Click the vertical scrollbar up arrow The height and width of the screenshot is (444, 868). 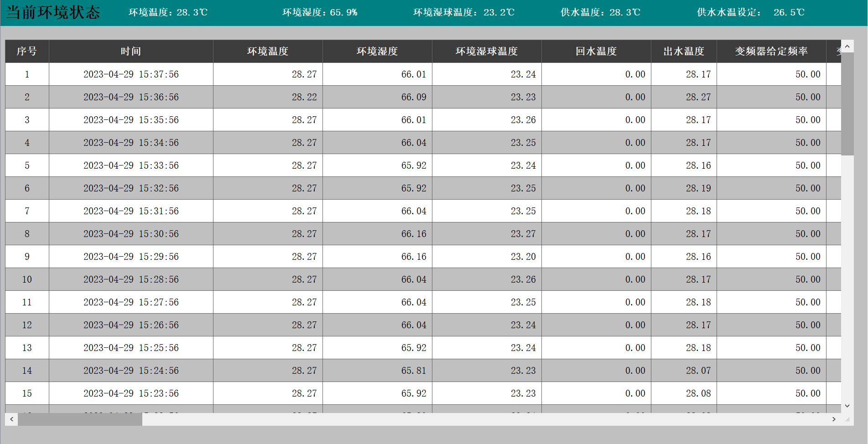pyautogui.click(x=847, y=46)
